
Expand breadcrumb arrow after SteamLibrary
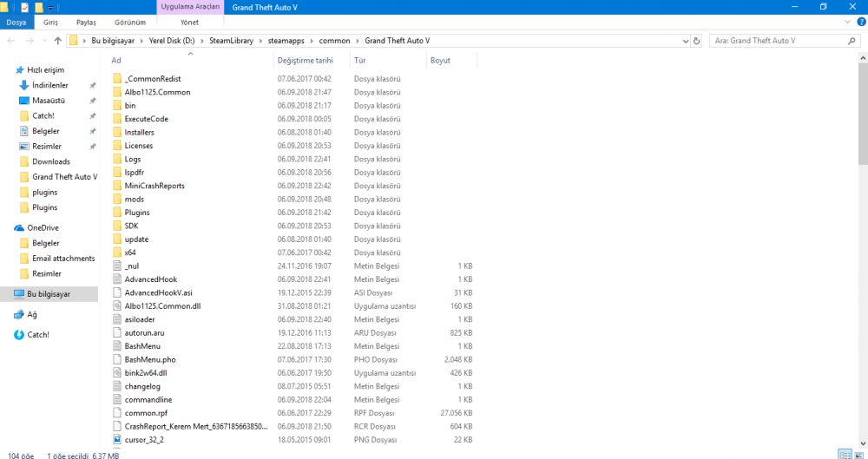pos(260,41)
